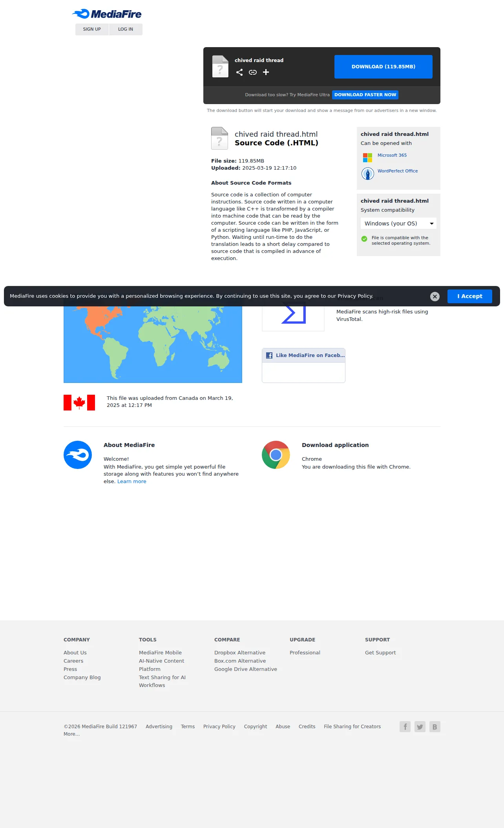The image size is (504, 828).
Task: Open Press footer link
Action: coord(70,669)
